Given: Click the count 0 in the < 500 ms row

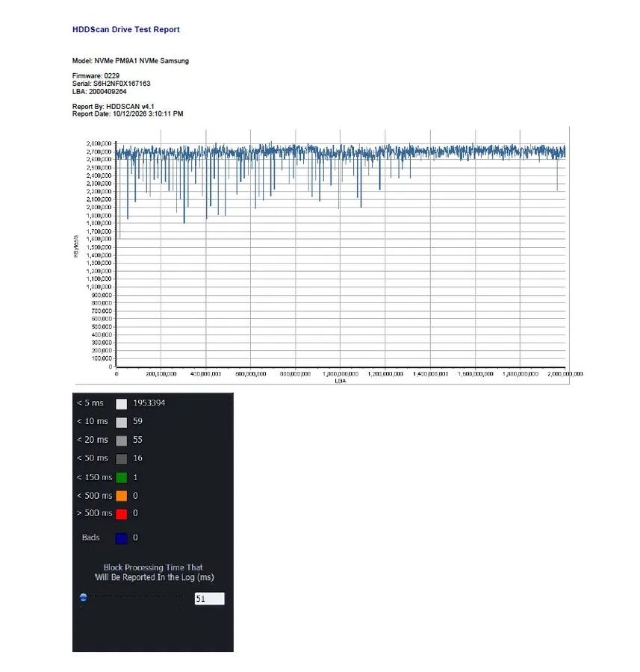Looking at the screenshot, I should (135, 496).
